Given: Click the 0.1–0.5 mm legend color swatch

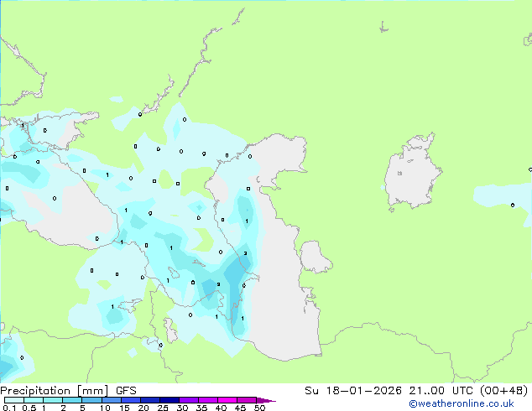Looking at the screenshot, I should (14, 400).
